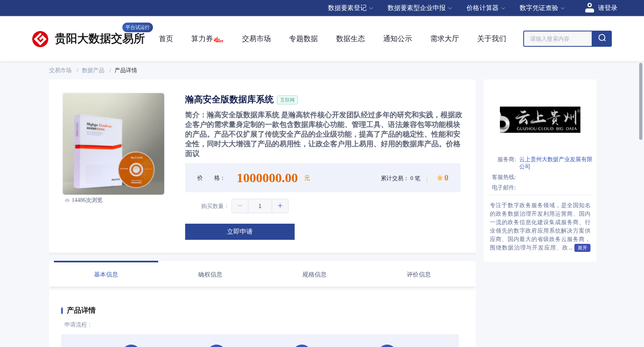This screenshot has width=644, height=347.
Task: Click the product title 瀚高安全版数据库系统
Action: coord(229,100)
